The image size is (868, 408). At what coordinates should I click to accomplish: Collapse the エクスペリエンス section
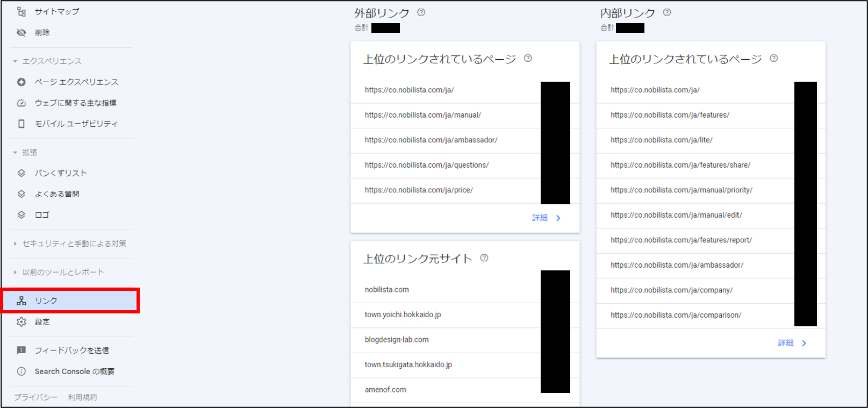tap(15, 61)
